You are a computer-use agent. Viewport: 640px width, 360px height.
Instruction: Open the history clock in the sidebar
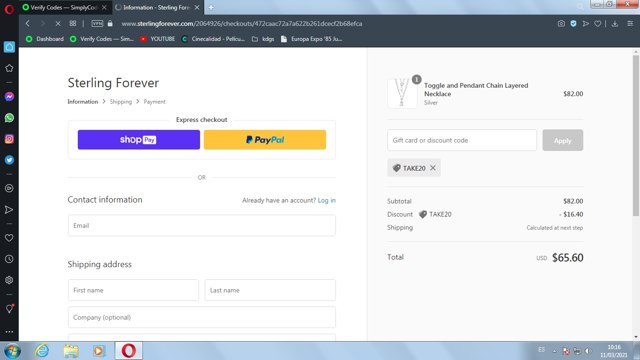point(9,259)
